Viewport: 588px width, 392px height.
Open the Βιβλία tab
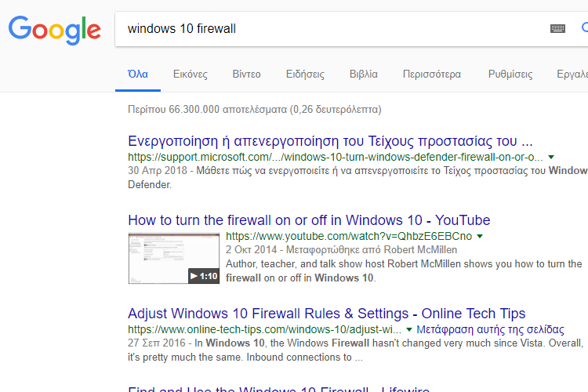tap(363, 74)
